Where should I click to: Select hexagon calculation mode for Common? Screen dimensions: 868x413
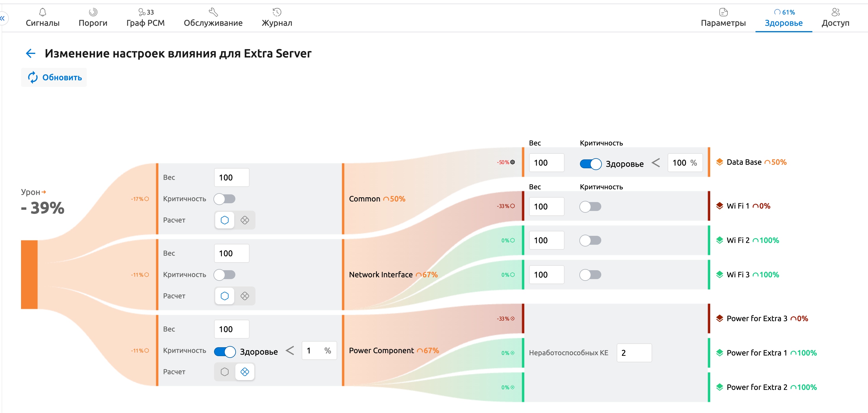[x=224, y=220]
